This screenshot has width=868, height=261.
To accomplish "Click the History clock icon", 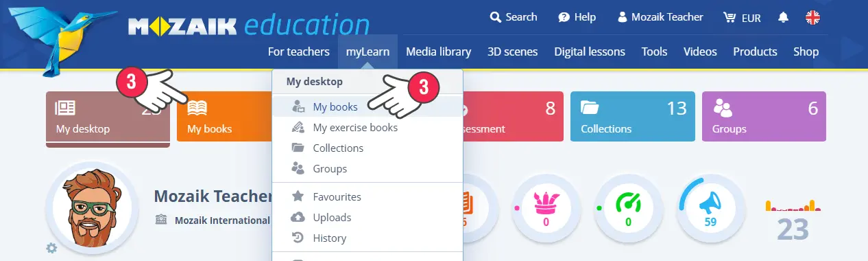I will [298, 238].
